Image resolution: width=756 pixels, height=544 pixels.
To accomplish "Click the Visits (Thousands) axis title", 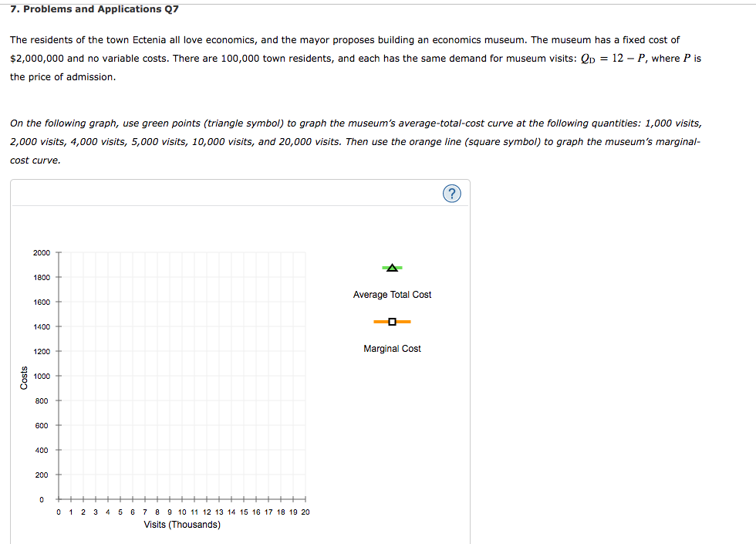I will pos(182,524).
